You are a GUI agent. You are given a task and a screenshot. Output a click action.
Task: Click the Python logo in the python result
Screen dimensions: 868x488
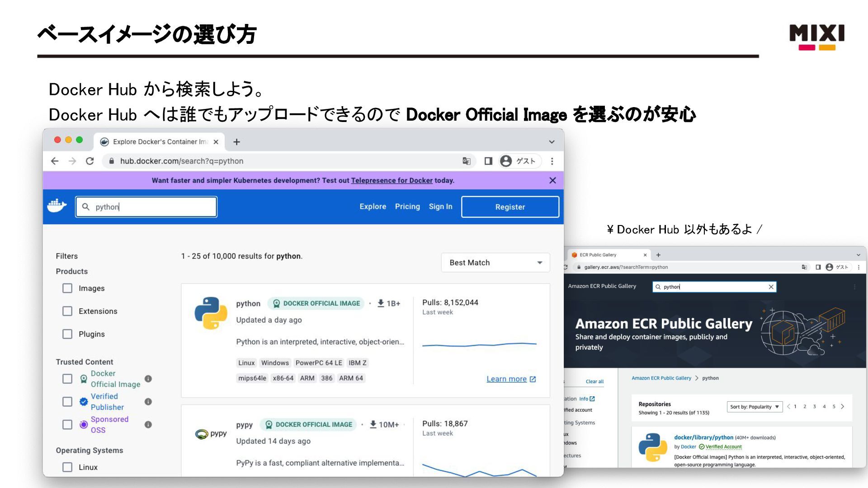pyautogui.click(x=211, y=313)
